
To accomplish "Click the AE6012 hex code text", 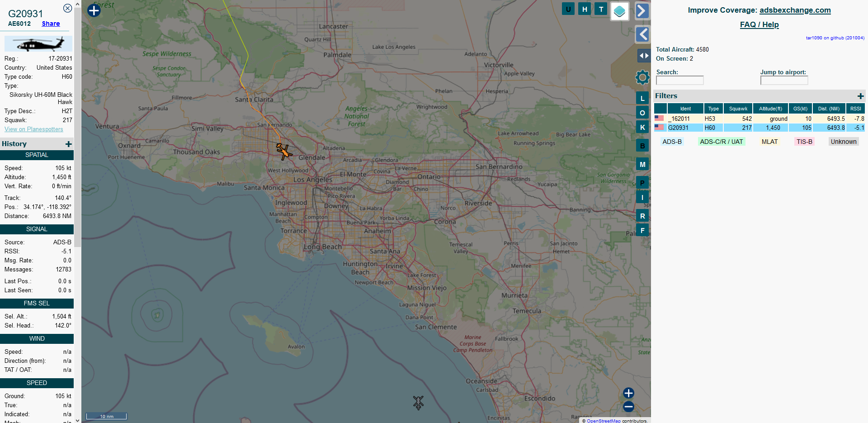I will pyautogui.click(x=19, y=24).
